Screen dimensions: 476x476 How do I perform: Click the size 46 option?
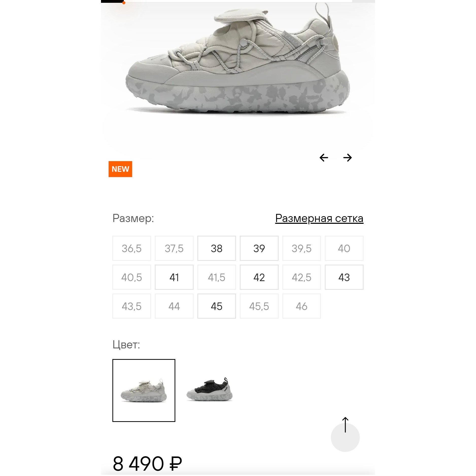301,306
